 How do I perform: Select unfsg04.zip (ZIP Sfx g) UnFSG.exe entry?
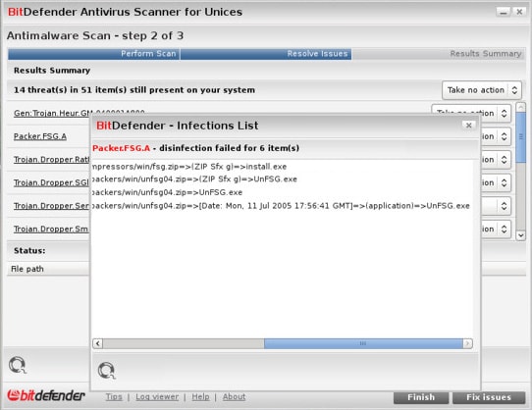click(x=194, y=179)
